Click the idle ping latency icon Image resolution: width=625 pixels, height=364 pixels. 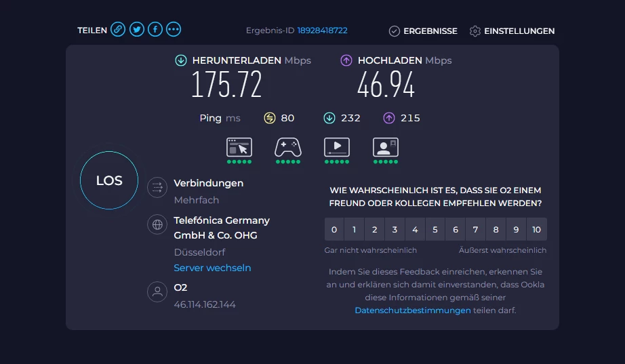pos(270,118)
